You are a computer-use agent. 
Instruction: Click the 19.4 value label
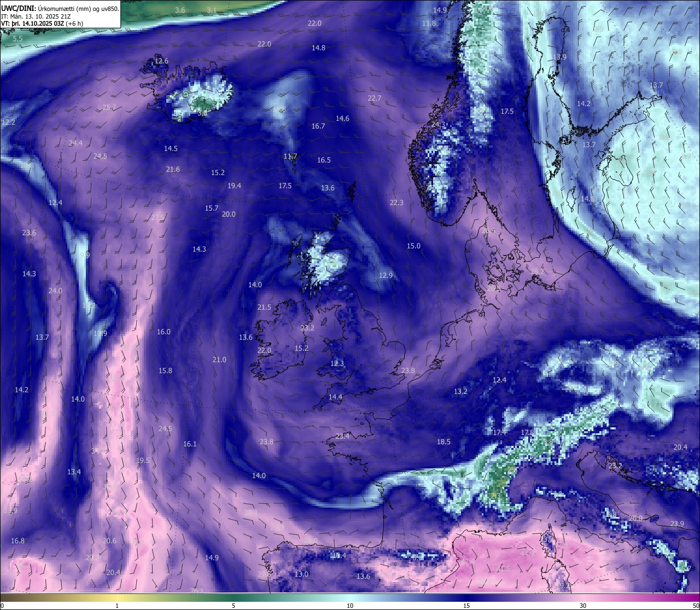[x=234, y=185]
